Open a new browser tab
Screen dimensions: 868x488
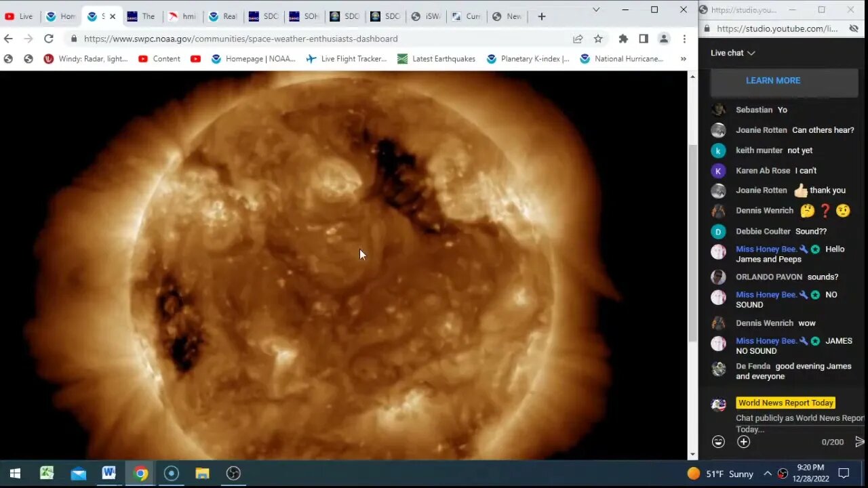[541, 16]
